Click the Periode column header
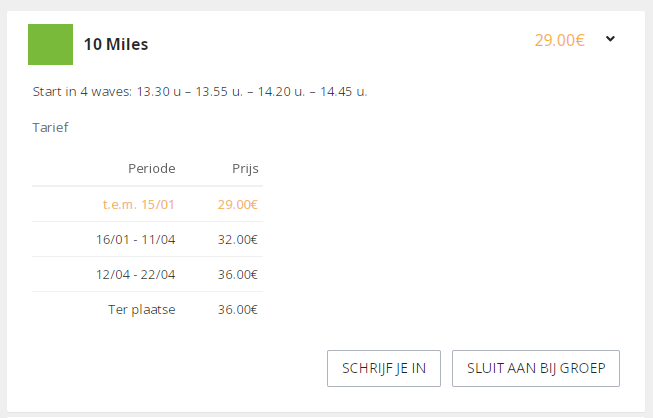Screen dimensions: 653x418 pyautogui.click(x=152, y=169)
